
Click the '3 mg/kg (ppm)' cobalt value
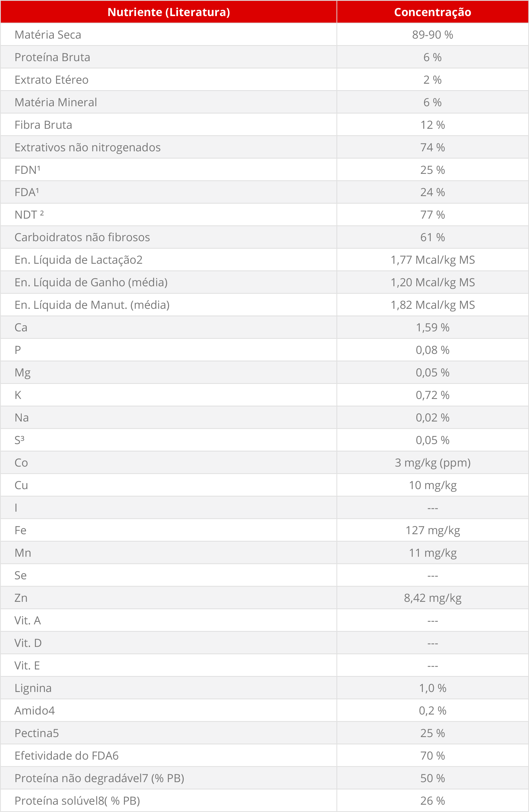[x=432, y=463]
